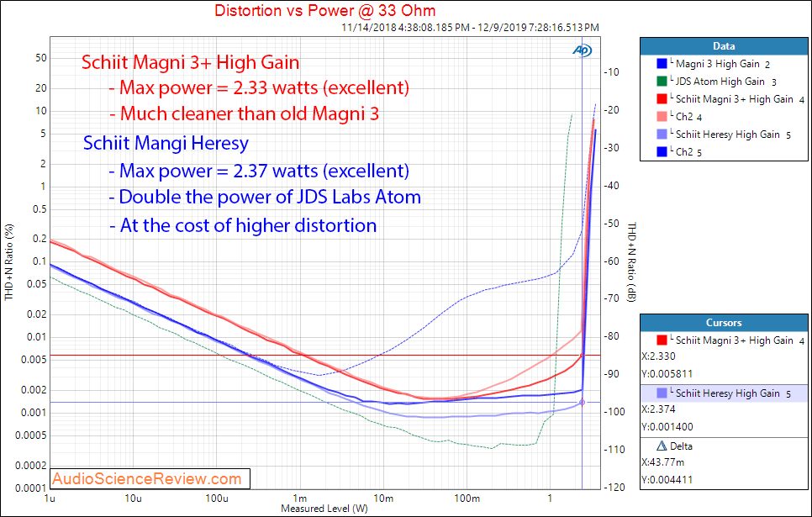The width and height of the screenshot is (812, 517).
Task: Click the Schiit Heresy High Gain swatch in Data legend
Action: pos(662,135)
